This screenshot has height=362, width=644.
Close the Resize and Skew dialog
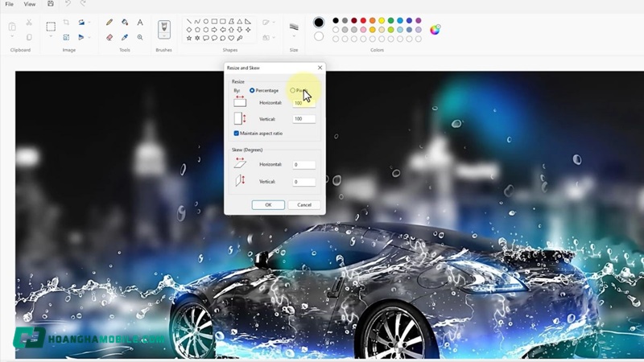[320, 68]
